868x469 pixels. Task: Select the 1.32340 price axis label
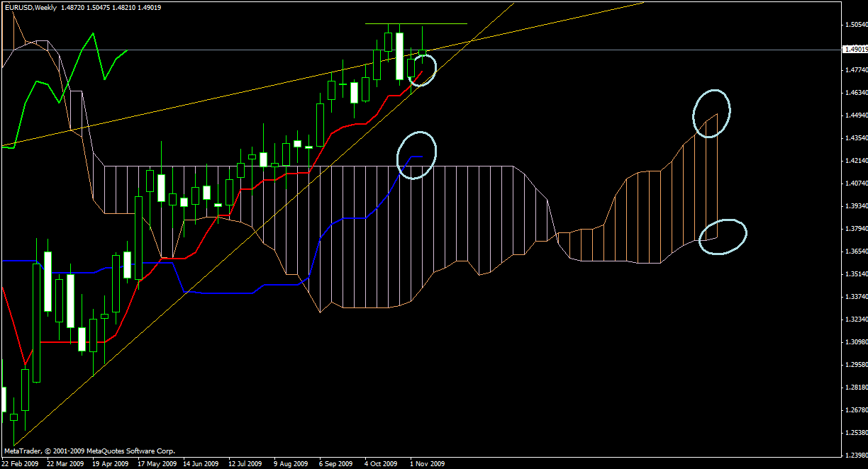click(x=857, y=320)
